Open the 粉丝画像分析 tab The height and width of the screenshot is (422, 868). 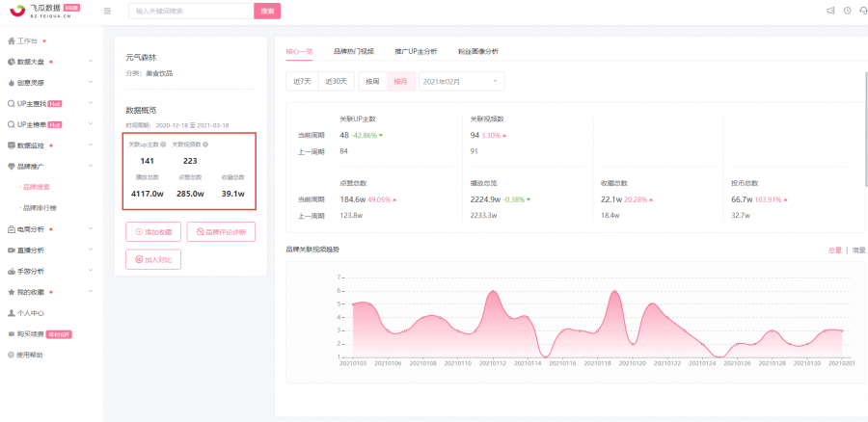click(x=478, y=51)
